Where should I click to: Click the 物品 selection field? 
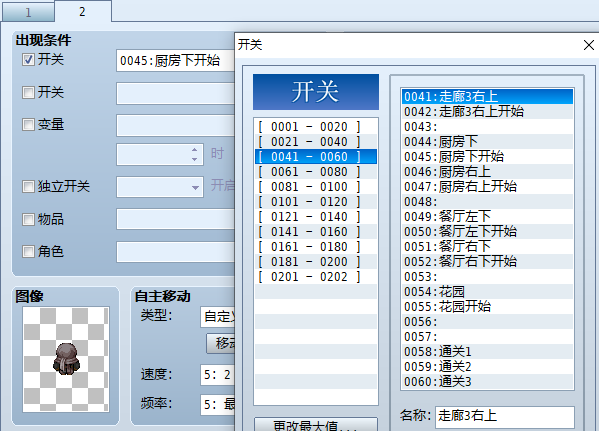[175, 219]
